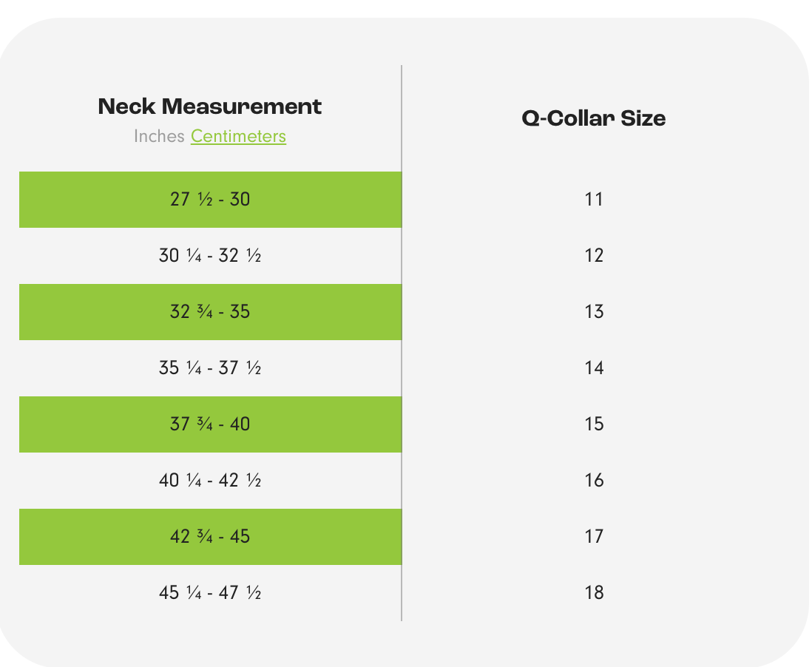Click Q-Collar size 11

pyautogui.click(x=594, y=200)
